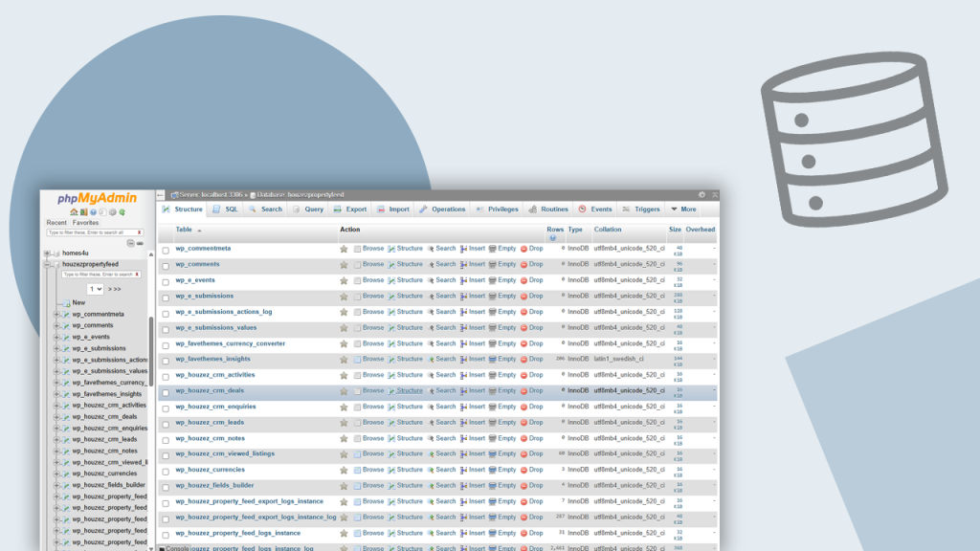This screenshot has height=551, width=980.
Task: Switch to the SQL tab
Action: point(226,209)
